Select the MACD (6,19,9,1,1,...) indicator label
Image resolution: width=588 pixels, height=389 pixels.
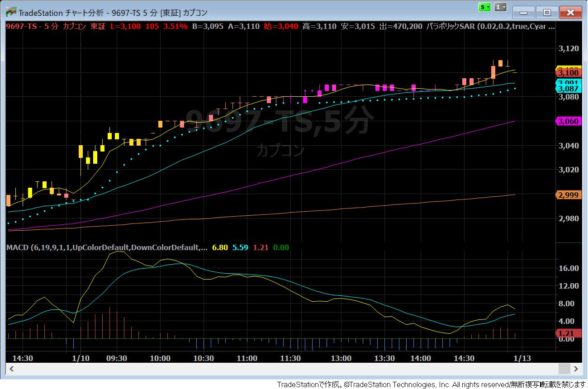[108, 247]
